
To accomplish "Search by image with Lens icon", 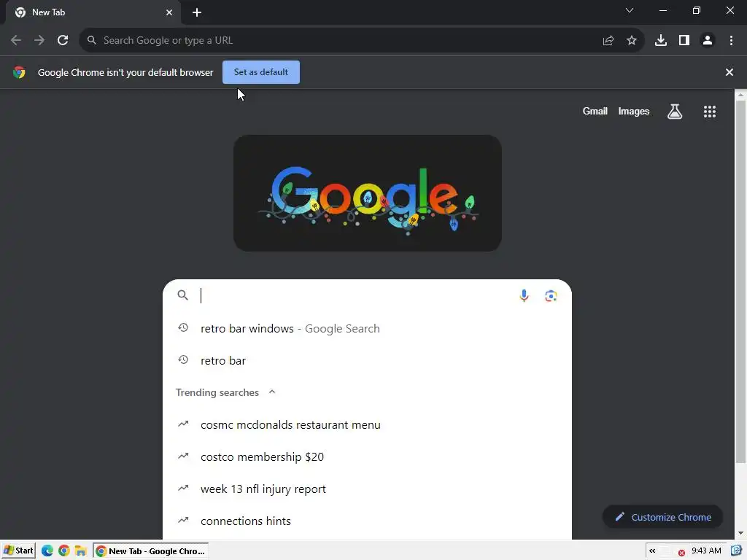I will [x=551, y=296].
